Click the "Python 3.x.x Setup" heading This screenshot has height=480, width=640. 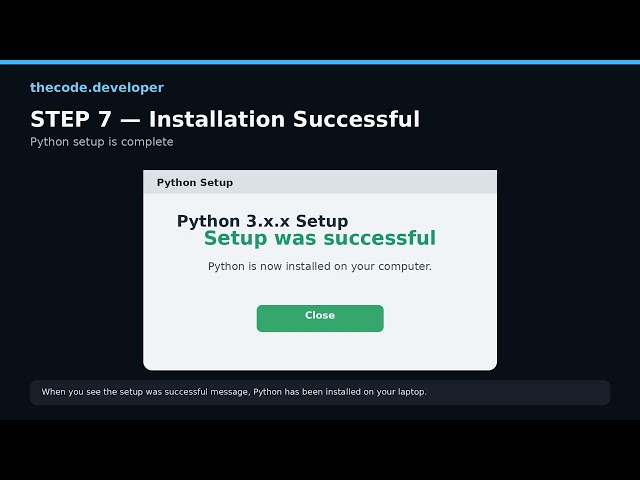coord(262,221)
